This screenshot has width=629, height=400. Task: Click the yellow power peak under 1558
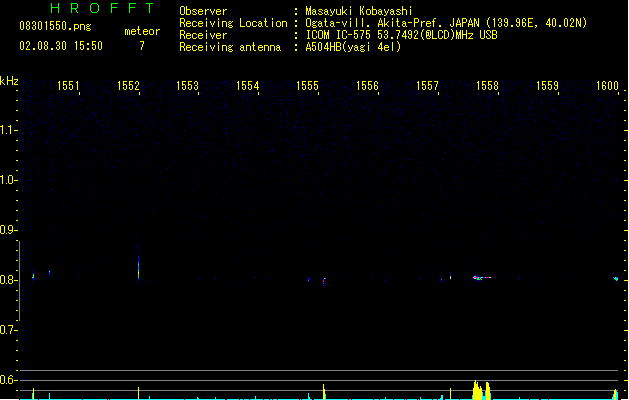[481, 390]
